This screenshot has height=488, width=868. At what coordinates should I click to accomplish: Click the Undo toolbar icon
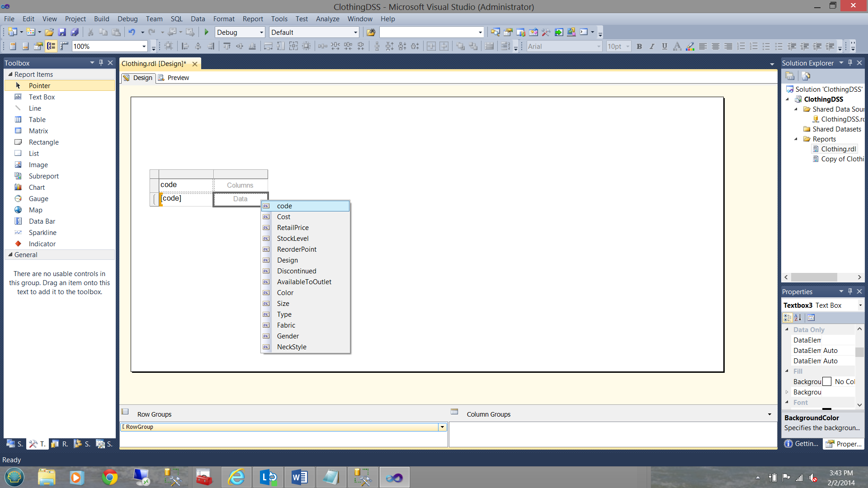click(x=132, y=32)
